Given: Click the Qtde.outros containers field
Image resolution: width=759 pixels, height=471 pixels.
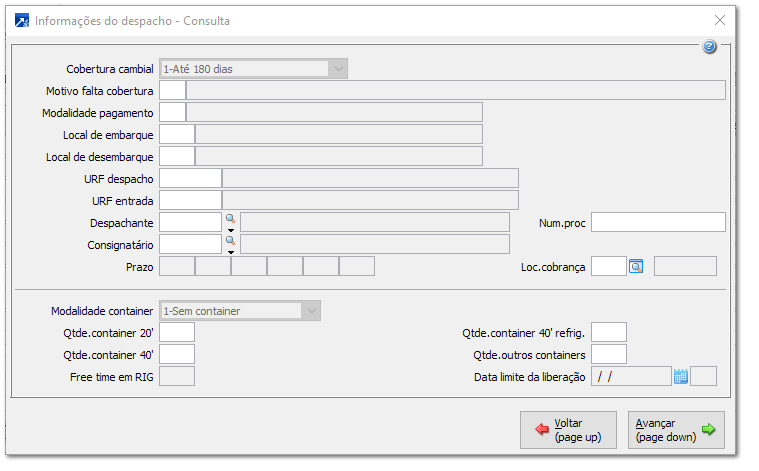Looking at the screenshot, I should coord(609,354).
